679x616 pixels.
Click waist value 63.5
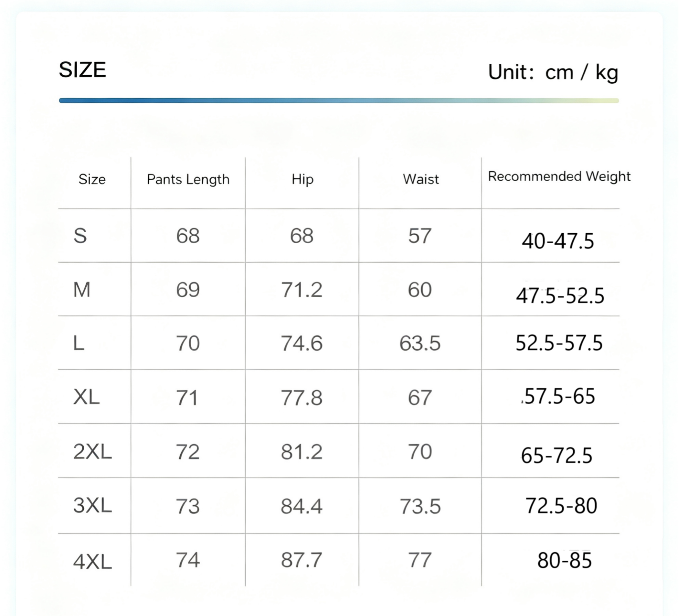click(x=420, y=343)
